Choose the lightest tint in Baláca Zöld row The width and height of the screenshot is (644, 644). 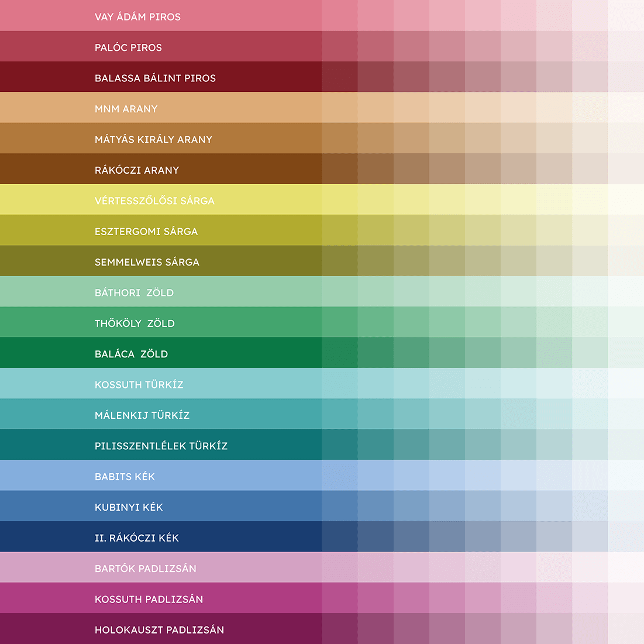click(626, 352)
